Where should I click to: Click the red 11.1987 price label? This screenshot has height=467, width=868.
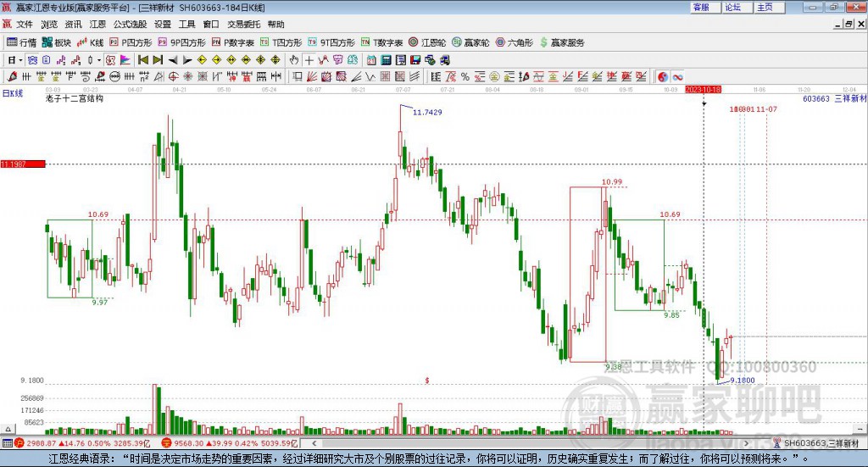click(x=23, y=164)
